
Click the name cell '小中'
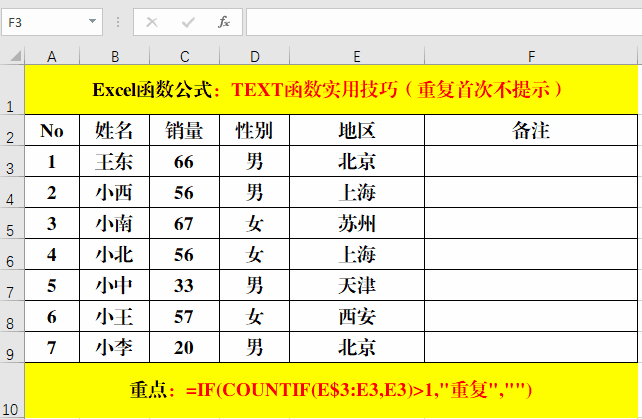point(115,285)
